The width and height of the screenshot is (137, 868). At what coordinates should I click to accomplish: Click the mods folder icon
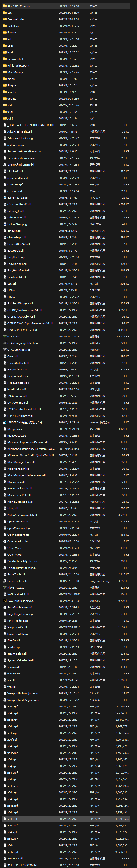(5, 78)
